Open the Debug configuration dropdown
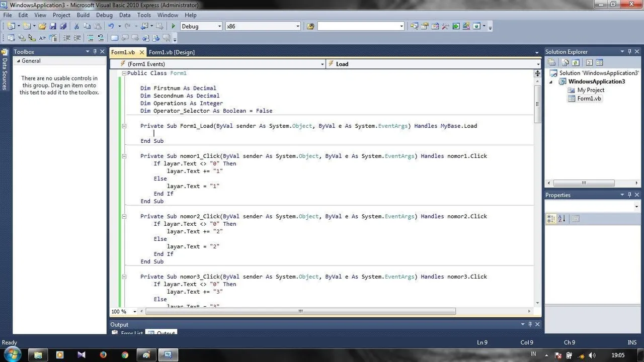The height and width of the screenshot is (362, 644). pos(219,26)
